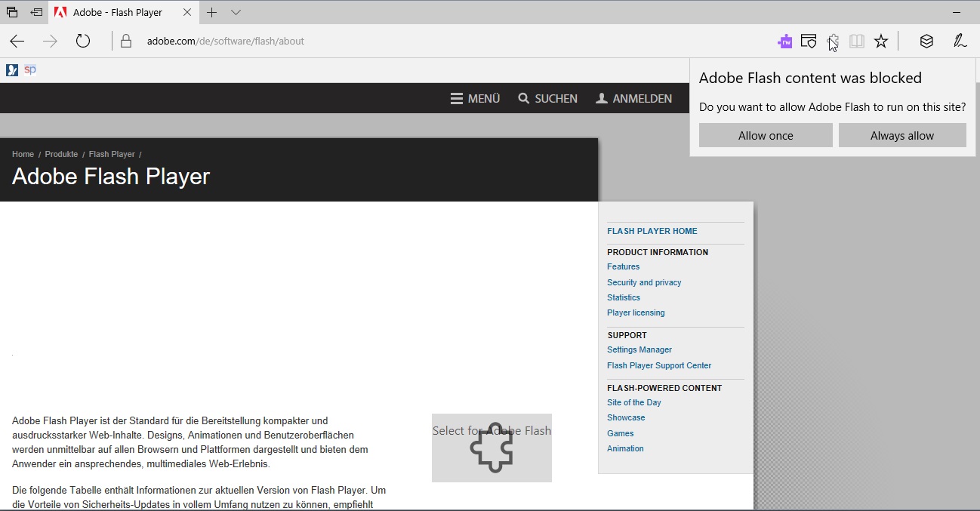Screen dimensions: 980x511
Task: Open Security and privacy link
Action: coord(644,282)
